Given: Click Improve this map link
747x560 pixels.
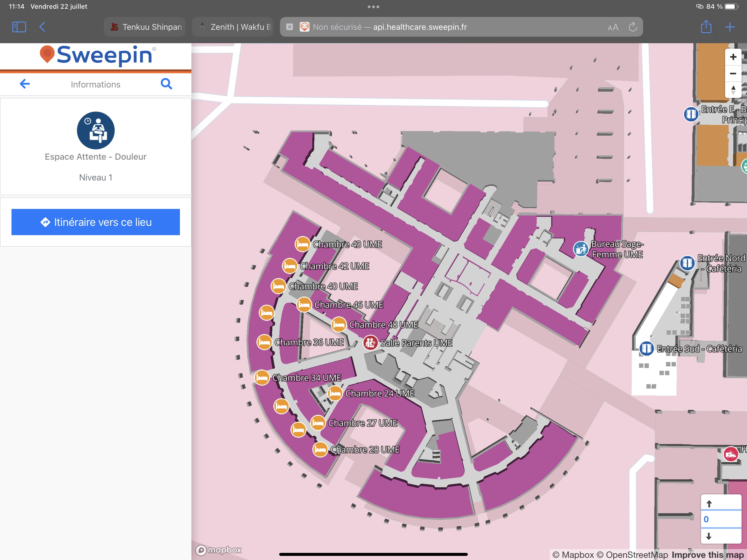Looking at the screenshot, I should tap(707, 555).
